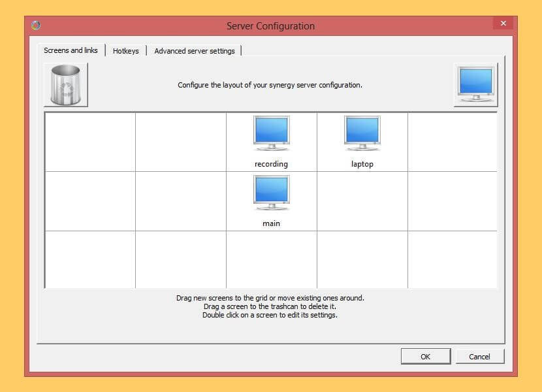The height and width of the screenshot is (392, 542).
Task: Click the "laptop" screen name label
Action: [x=362, y=164]
